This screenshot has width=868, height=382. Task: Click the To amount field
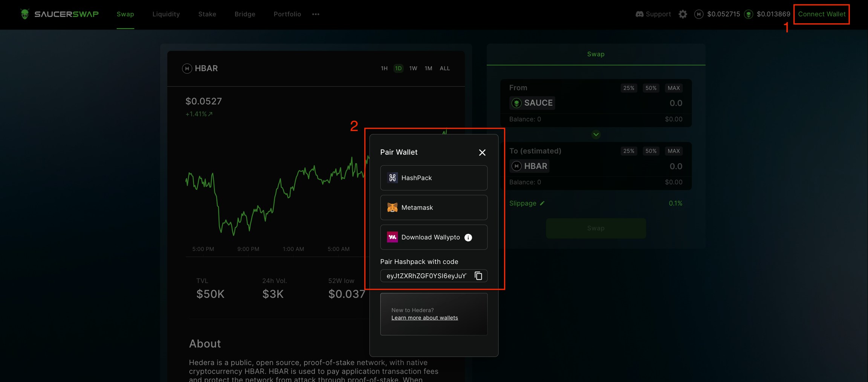pos(675,166)
